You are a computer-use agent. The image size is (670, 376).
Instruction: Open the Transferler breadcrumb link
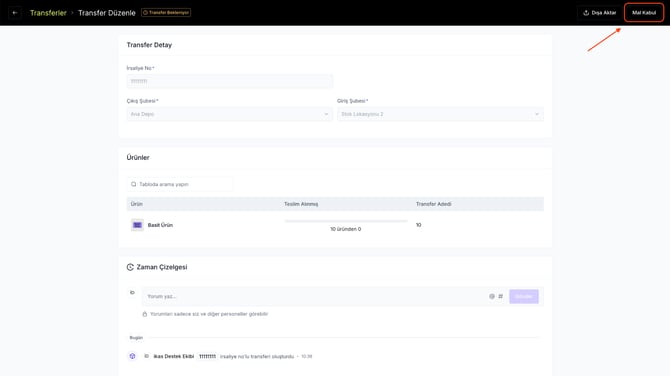coord(48,13)
